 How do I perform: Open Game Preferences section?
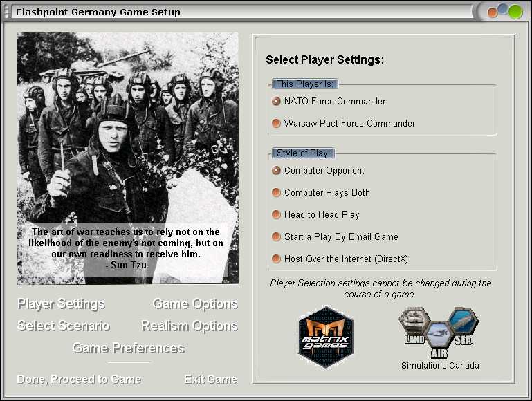[129, 348]
